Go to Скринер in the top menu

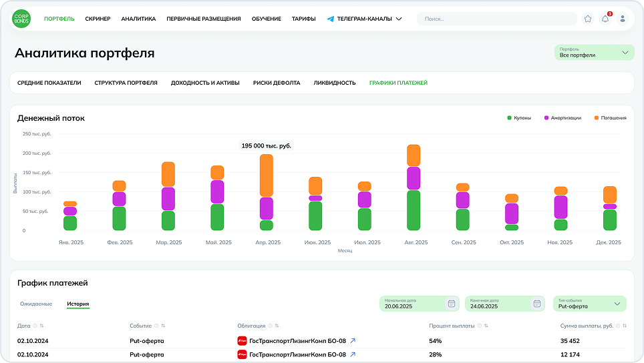98,19
